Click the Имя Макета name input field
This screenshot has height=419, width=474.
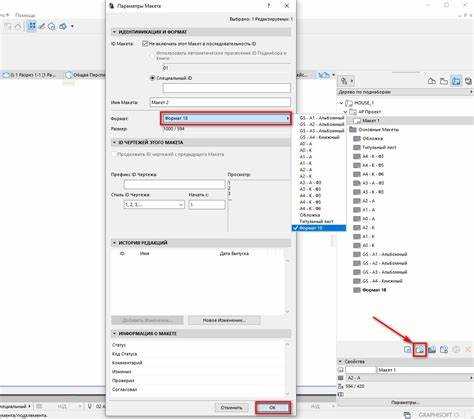click(220, 102)
